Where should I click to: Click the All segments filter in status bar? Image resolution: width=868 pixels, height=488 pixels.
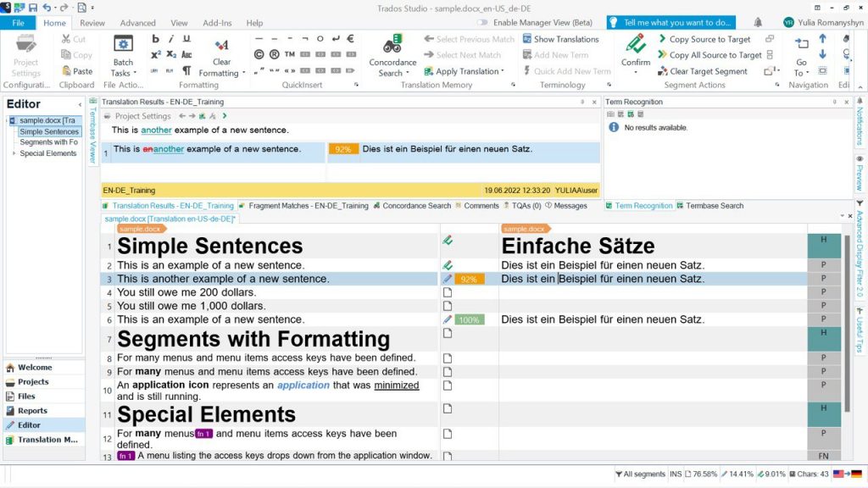coord(640,474)
